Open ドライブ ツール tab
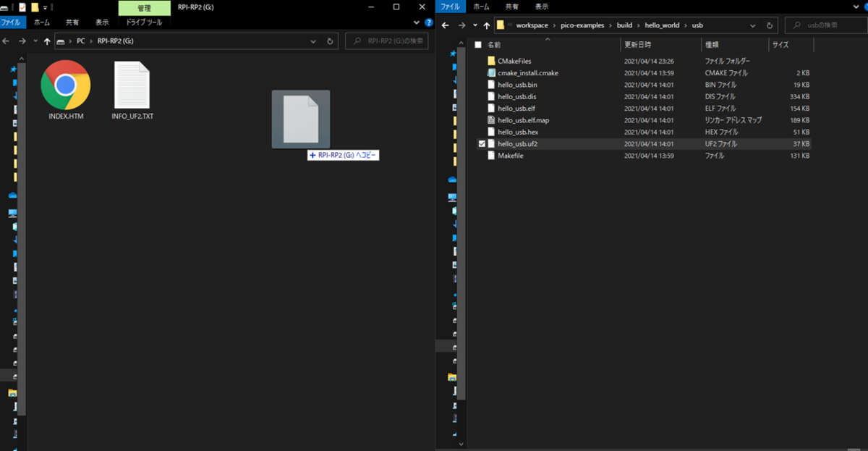This screenshot has width=868, height=451. 145,22
